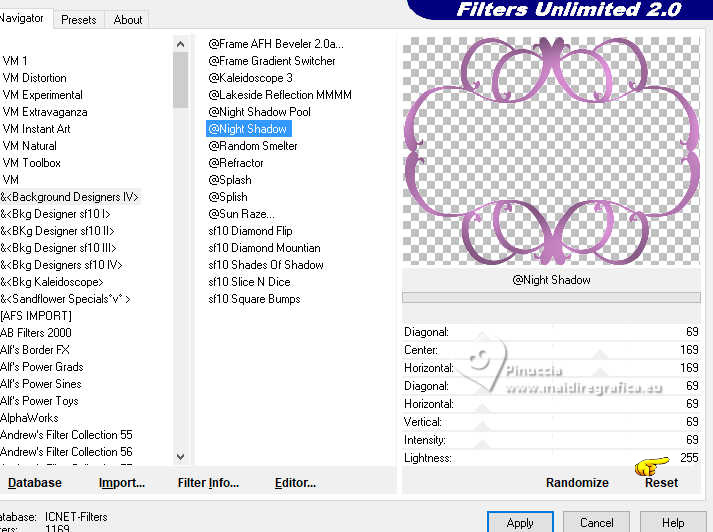Image resolution: width=713 pixels, height=532 pixels.
Task: Select the AlphaWorks category
Action: pyautogui.click(x=30, y=418)
